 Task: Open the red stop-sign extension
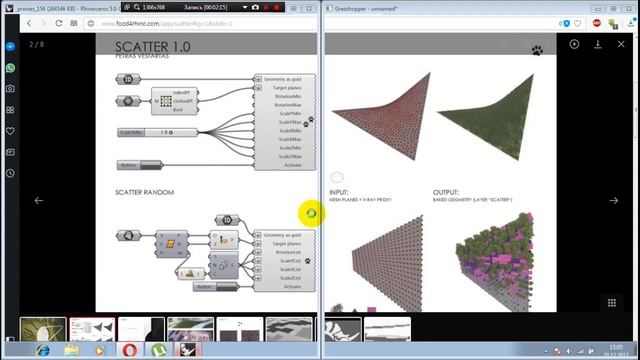[x=597, y=23]
